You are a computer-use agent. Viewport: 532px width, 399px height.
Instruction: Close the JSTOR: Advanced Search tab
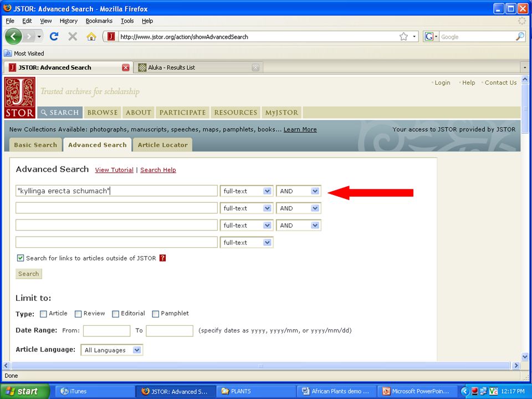(126, 68)
